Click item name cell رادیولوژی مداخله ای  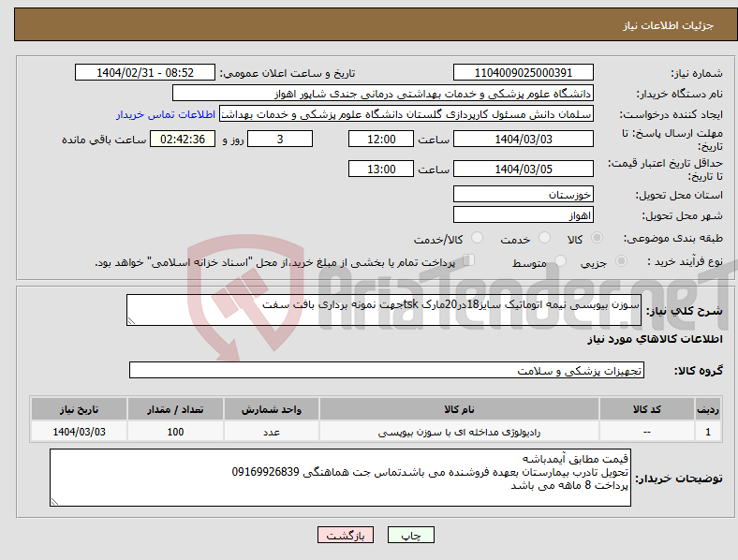coord(459,432)
